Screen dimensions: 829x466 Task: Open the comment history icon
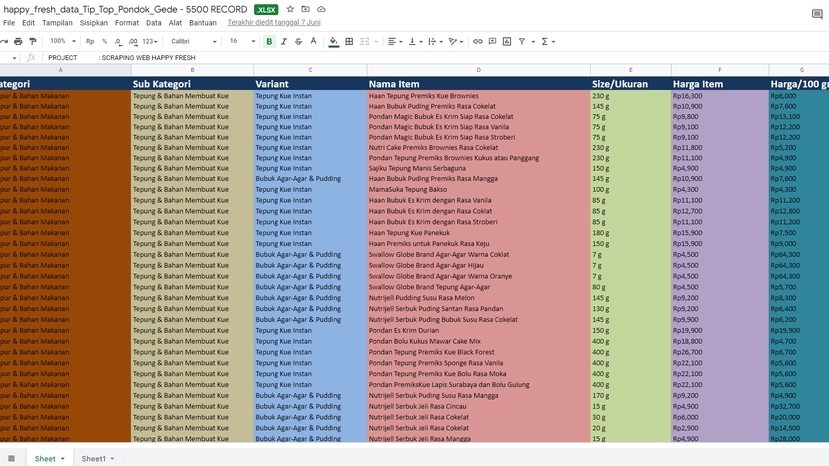[x=817, y=14]
